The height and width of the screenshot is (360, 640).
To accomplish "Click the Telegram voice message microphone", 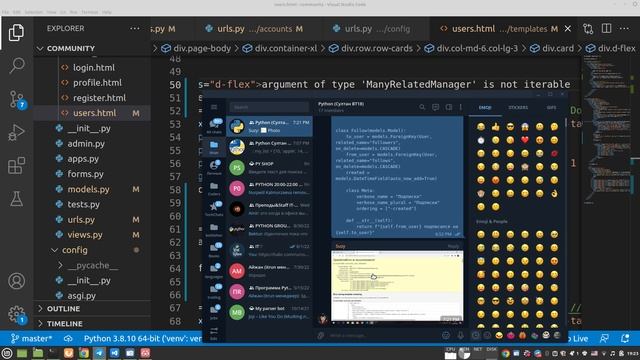I will (x=460, y=336).
